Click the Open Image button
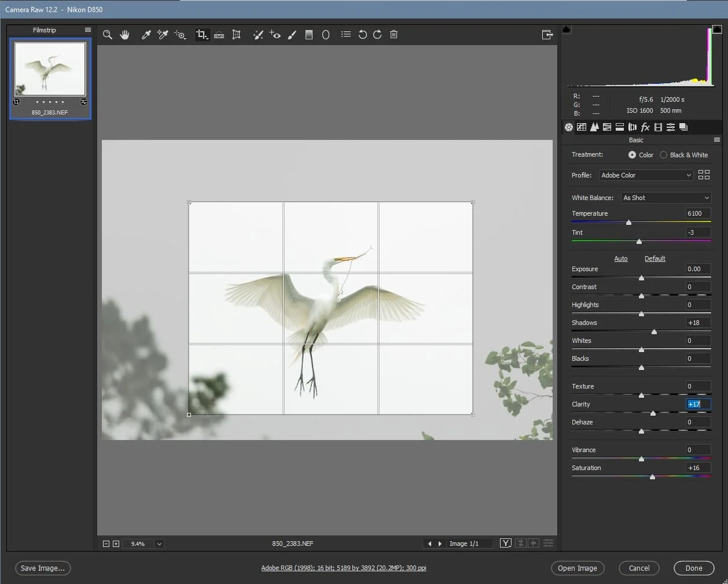 pyautogui.click(x=577, y=568)
